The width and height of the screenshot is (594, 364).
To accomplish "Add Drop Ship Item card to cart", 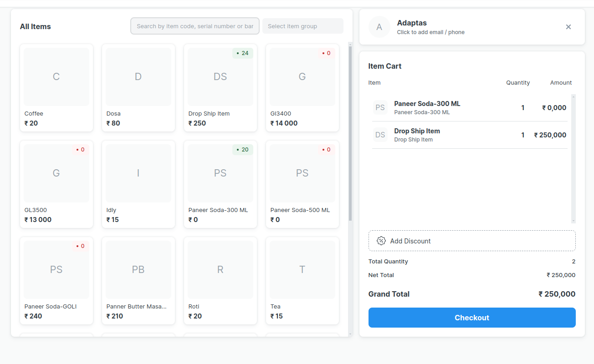I will click(x=220, y=88).
